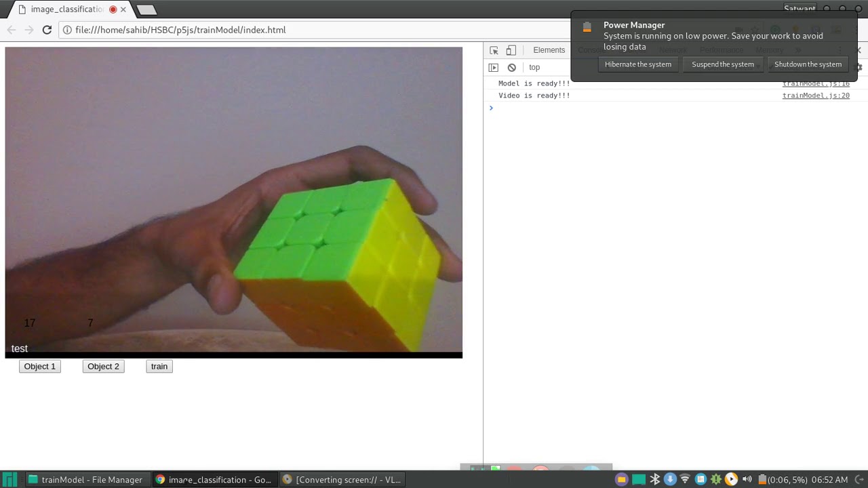Toggle the DevTools device toolbar

511,50
